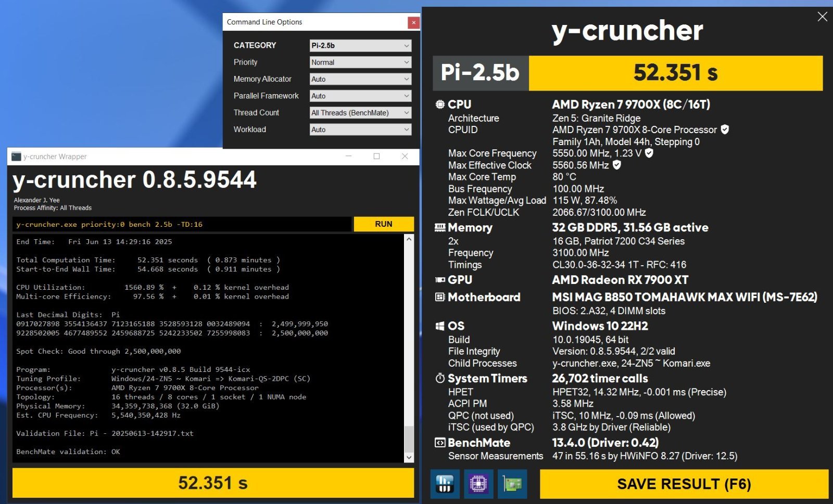
Task: Click 'HPET32, 14.32 MHz' timer value
Action: [596, 392]
